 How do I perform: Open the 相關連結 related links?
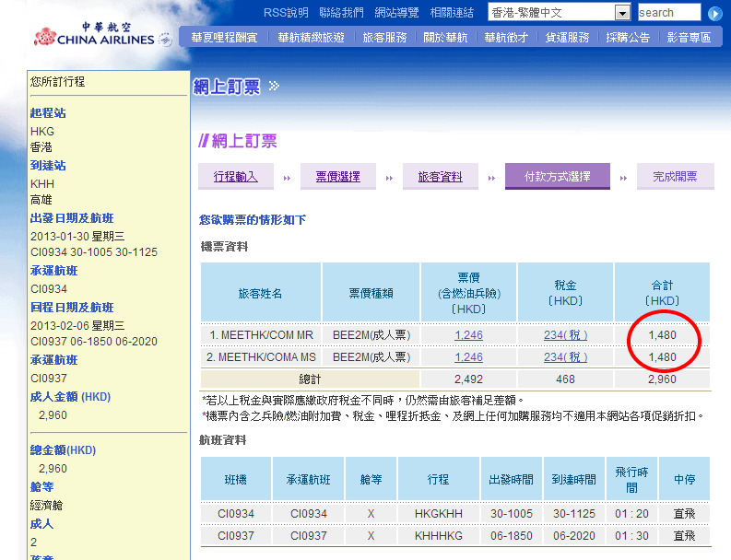(x=452, y=13)
